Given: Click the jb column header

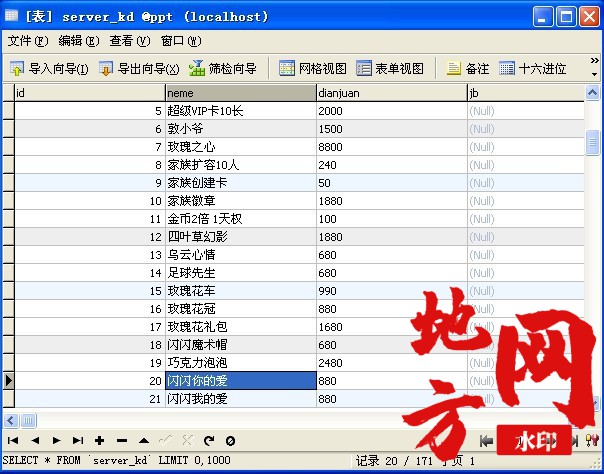Looking at the screenshot, I should coord(526,93).
